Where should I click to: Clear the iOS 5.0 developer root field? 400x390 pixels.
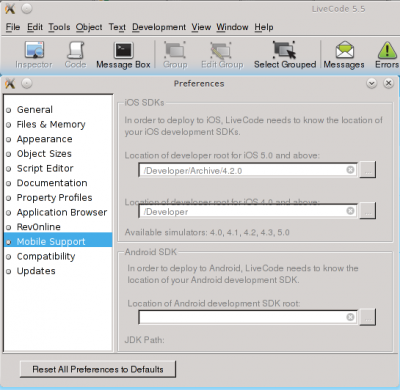click(x=350, y=170)
